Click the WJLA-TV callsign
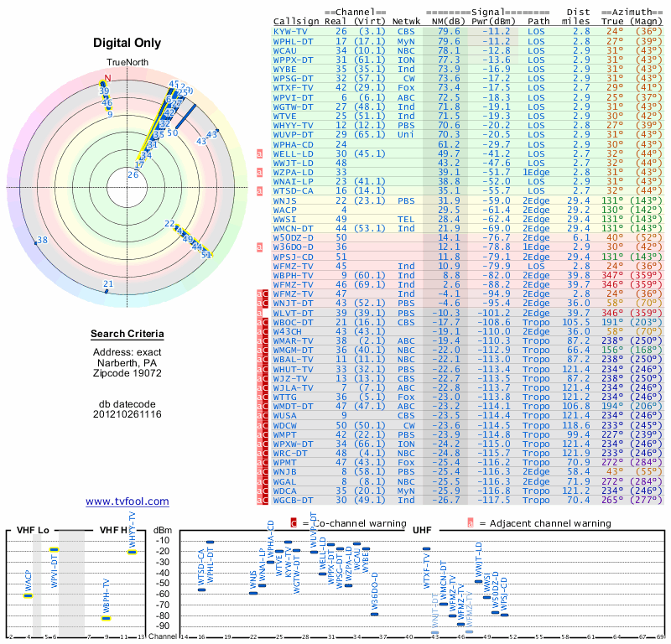 click(x=293, y=388)
